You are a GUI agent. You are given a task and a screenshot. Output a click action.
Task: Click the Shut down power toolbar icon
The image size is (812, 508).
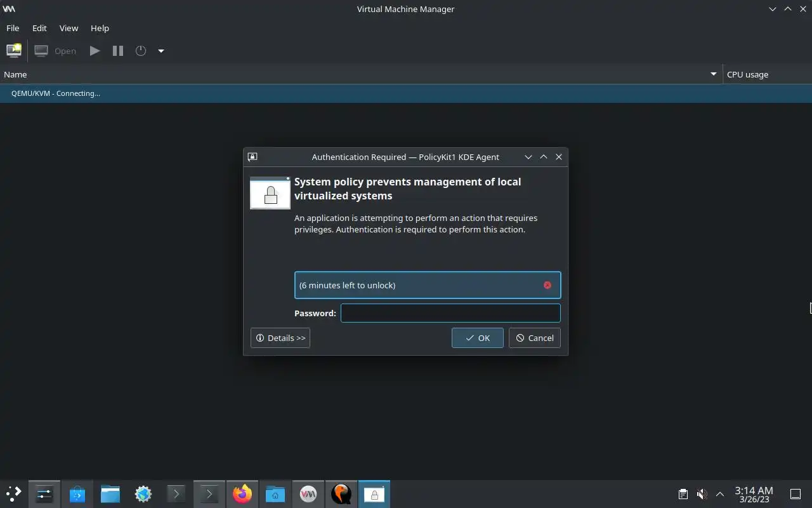pos(141,51)
